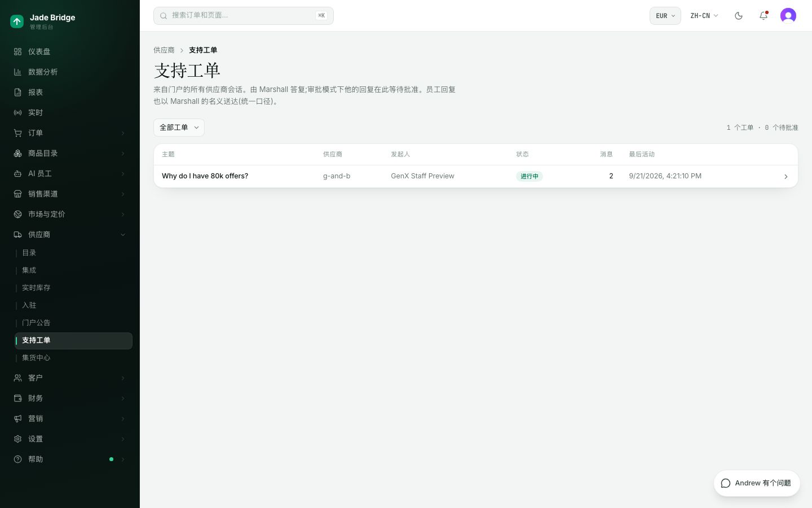
Task: Expand the AI 员工 section chevron
Action: [123, 173]
